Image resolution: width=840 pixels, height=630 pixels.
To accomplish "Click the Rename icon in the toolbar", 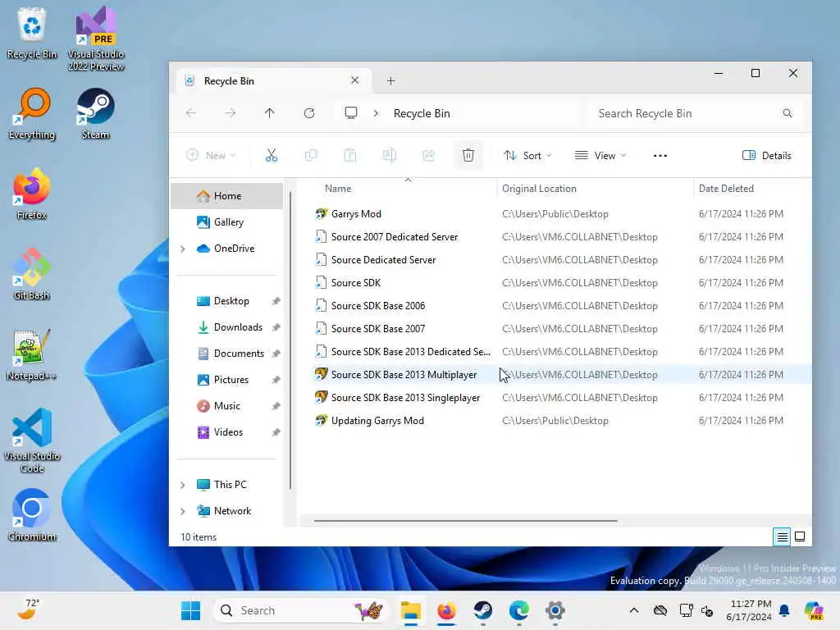I will point(390,155).
